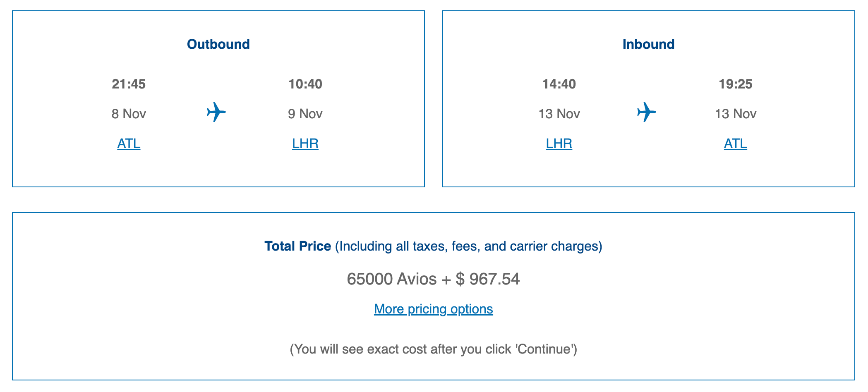Open the LHR arrival airport link in Outbound
Image resolution: width=868 pixels, height=392 pixels.
tap(305, 143)
